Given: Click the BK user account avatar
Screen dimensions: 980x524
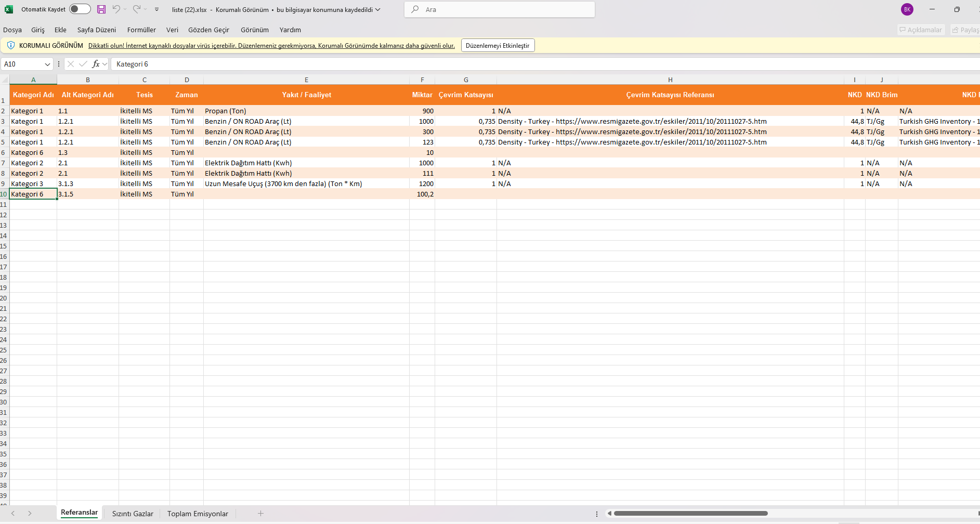Looking at the screenshot, I should point(907,9).
